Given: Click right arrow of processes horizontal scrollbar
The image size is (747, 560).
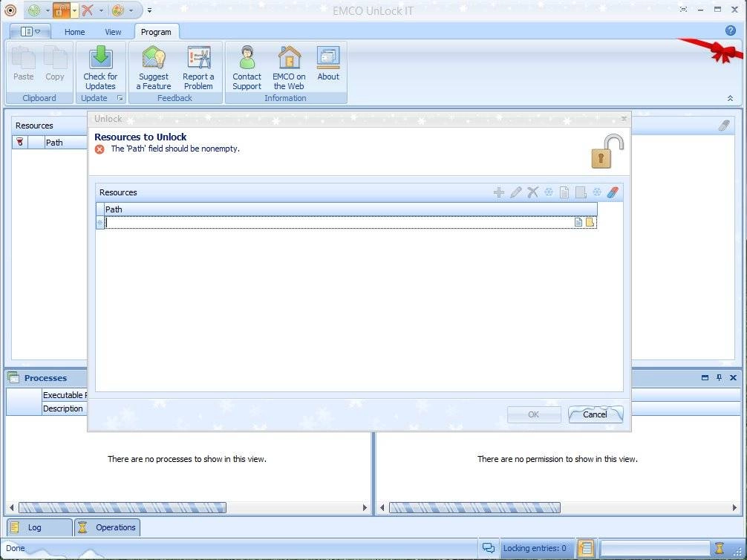Looking at the screenshot, I should (x=365, y=507).
